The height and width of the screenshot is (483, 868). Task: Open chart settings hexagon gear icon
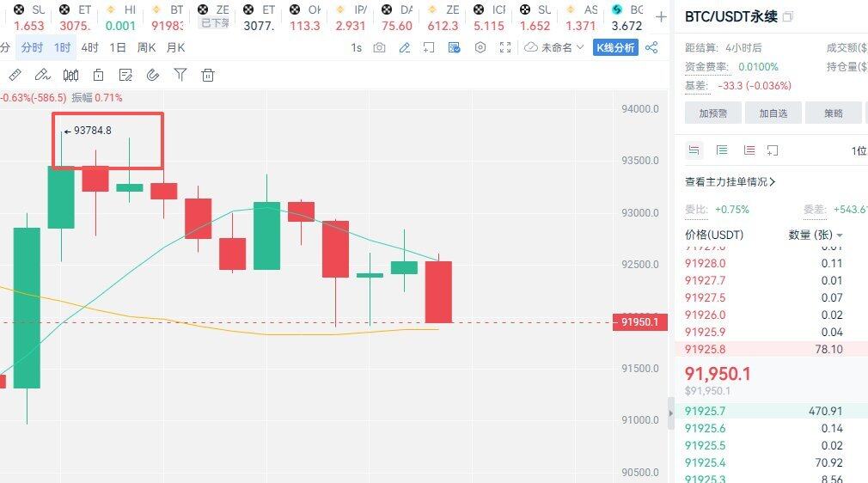[480, 48]
